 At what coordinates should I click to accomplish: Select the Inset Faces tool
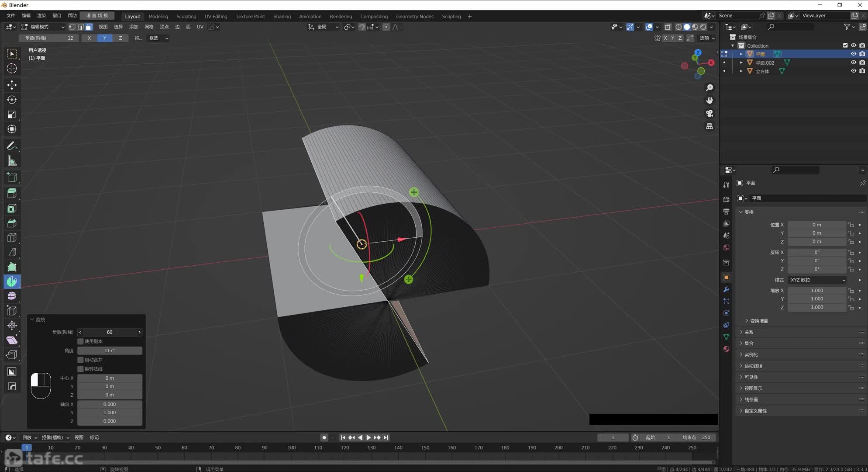(x=12, y=208)
